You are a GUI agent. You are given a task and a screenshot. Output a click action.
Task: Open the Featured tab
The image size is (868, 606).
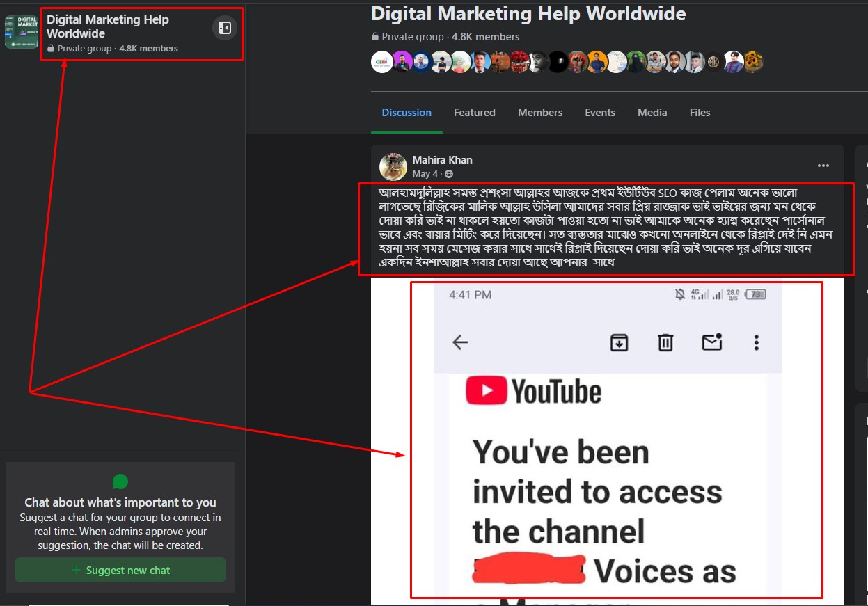(475, 113)
